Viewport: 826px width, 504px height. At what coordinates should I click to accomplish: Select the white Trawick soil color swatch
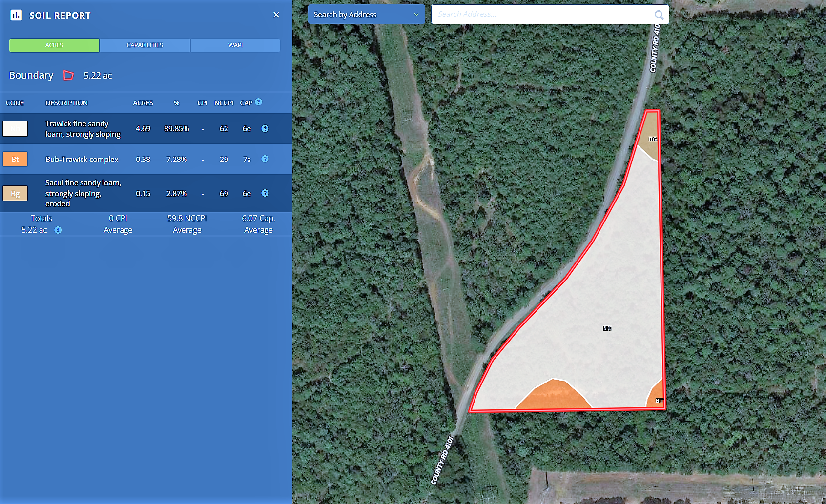click(x=15, y=129)
